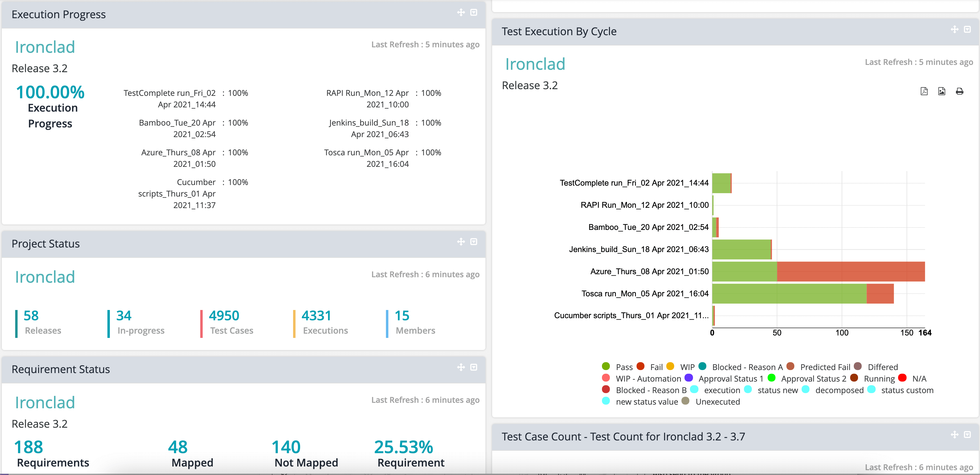Toggle execution legend item
The height and width of the screenshot is (475, 980).
click(x=715, y=390)
